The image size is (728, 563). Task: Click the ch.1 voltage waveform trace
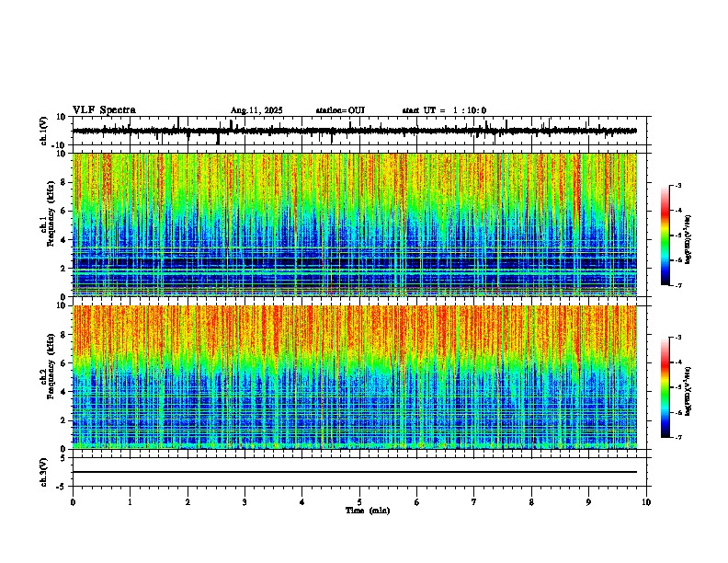(x=354, y=131)
